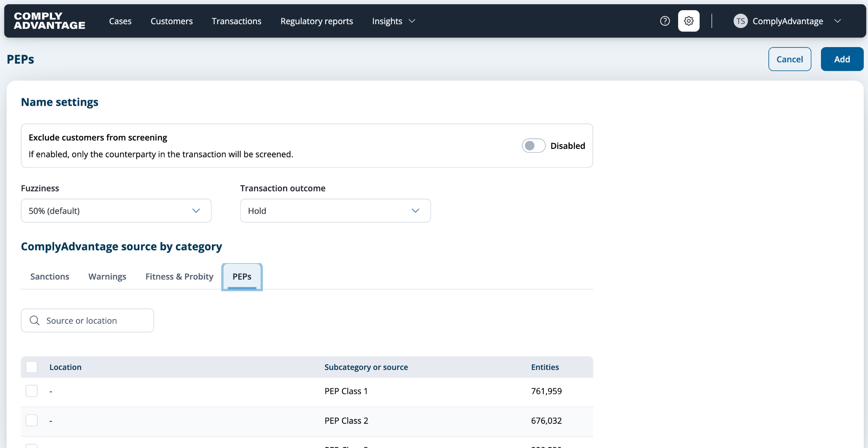Image resolution: width=868 pixels, height=448 pixels.
Task: Check the PEP Class 2 row checkbox
Action: (32, 420)
